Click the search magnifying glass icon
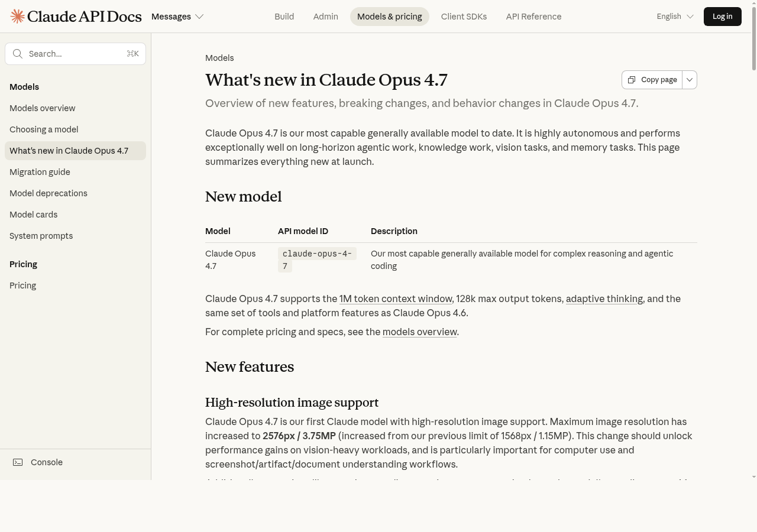757x532 pixels. pos(18,54)
